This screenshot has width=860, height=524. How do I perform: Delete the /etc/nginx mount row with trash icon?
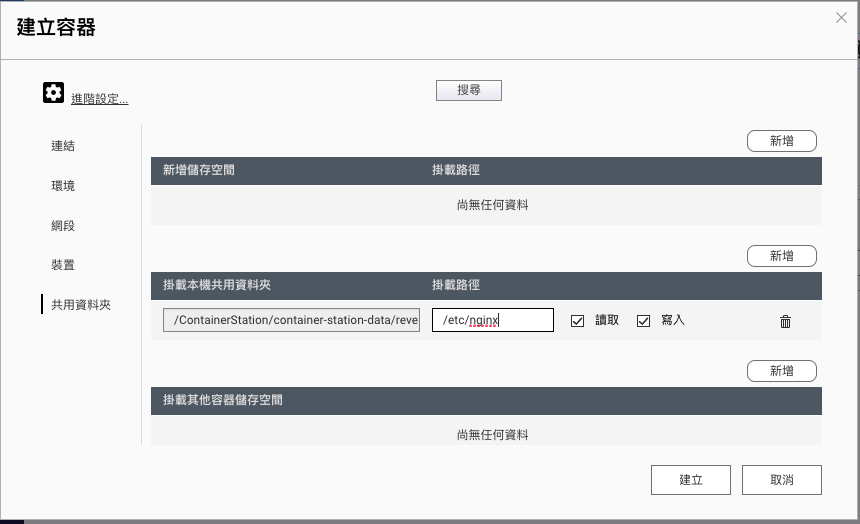785,322
